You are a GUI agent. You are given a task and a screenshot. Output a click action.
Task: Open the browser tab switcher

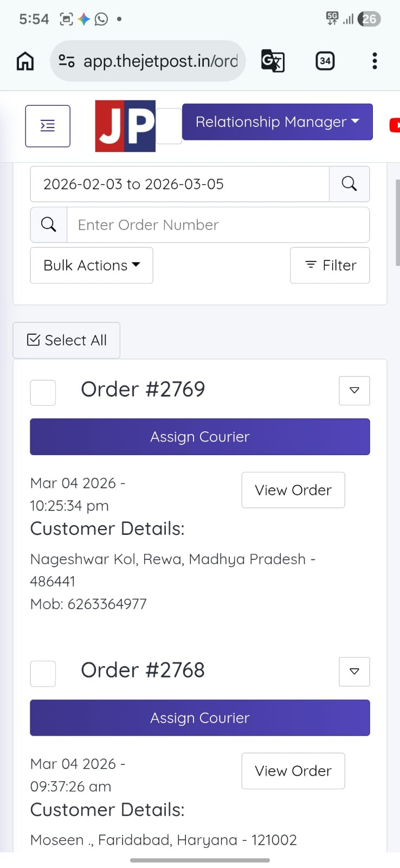(x=325, y=61)
